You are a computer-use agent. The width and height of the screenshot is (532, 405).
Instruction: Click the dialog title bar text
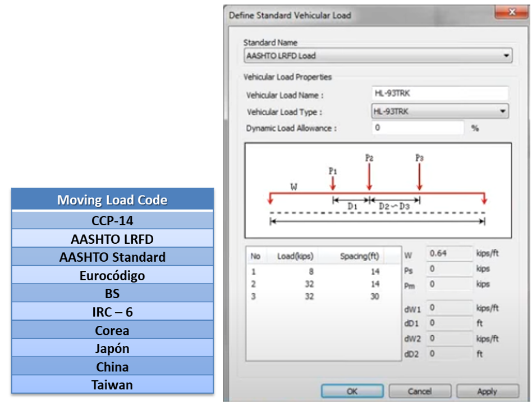coord(290,15)
